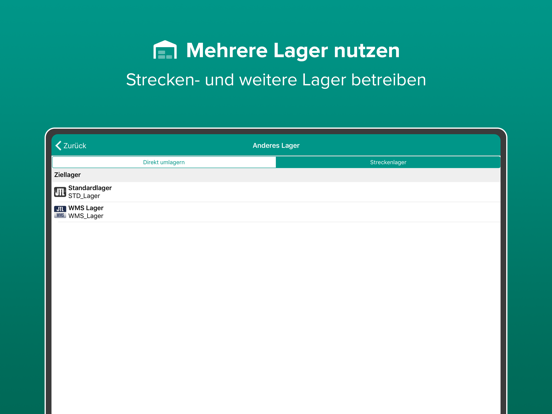Click the STD_Lager subtitle text

(84, 196)
